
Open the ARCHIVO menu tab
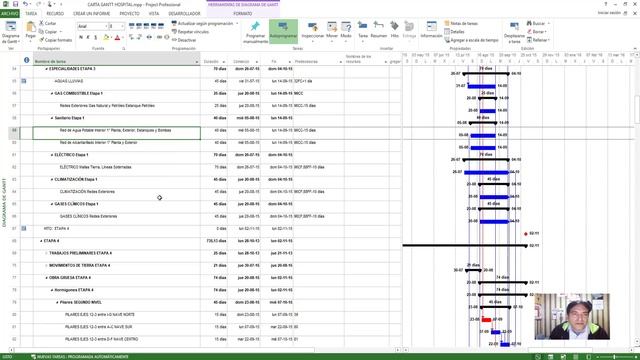(10, 13)
